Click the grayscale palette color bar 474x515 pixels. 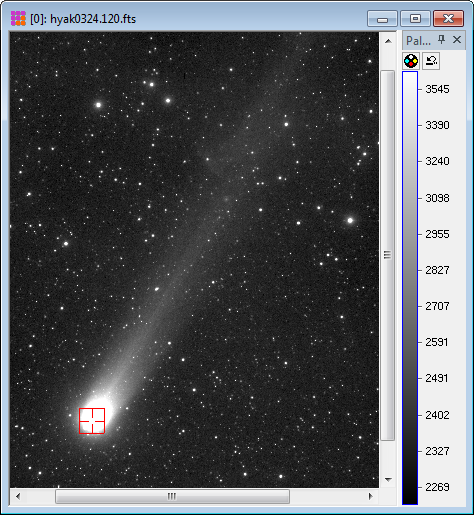pyautogui.click(x=410, y=288)
